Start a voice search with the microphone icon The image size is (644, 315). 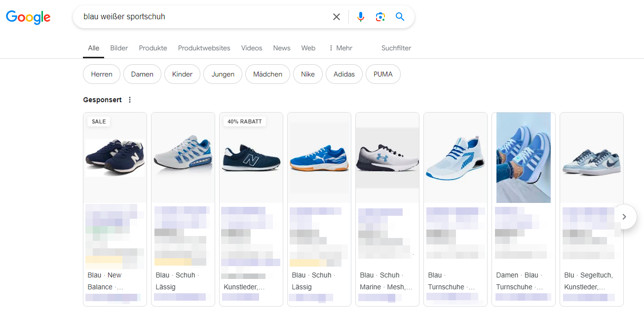pyautogui.click(x=360, y=16)
